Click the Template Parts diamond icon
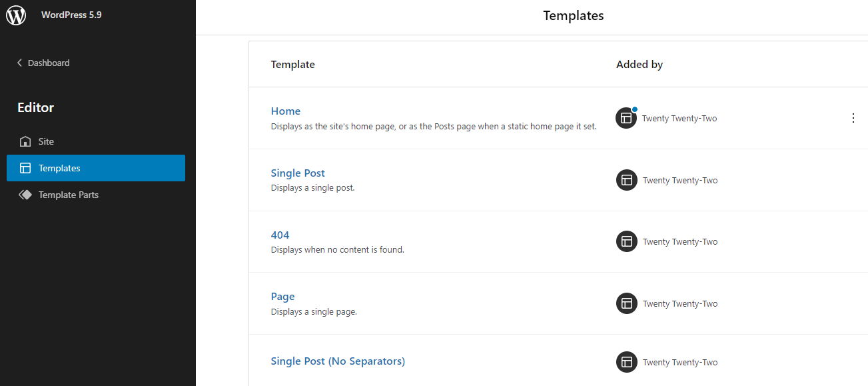 [x=25, y=195]
